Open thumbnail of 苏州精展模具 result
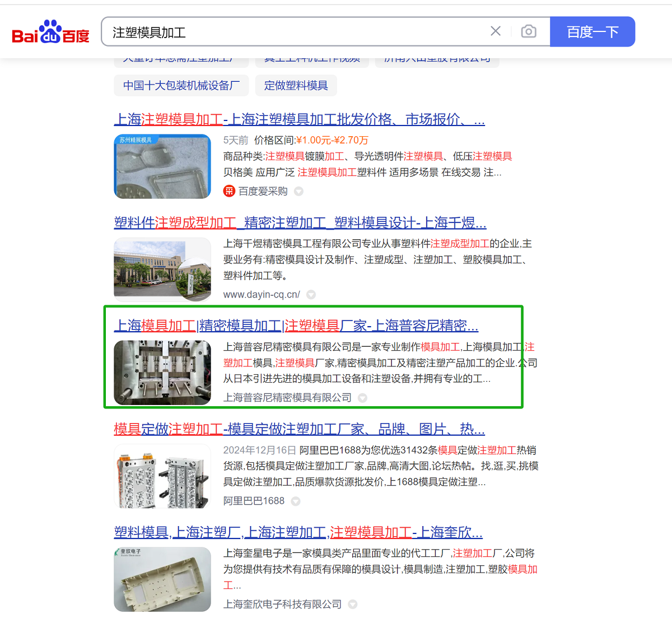Screen dimensions: 672x618 click(162, 166)
